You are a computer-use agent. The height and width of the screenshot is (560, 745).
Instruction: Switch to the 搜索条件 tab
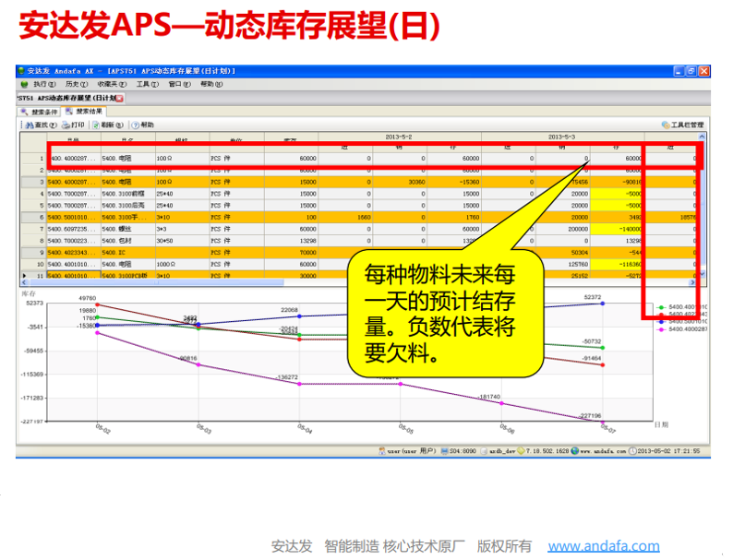pos(39,113)
